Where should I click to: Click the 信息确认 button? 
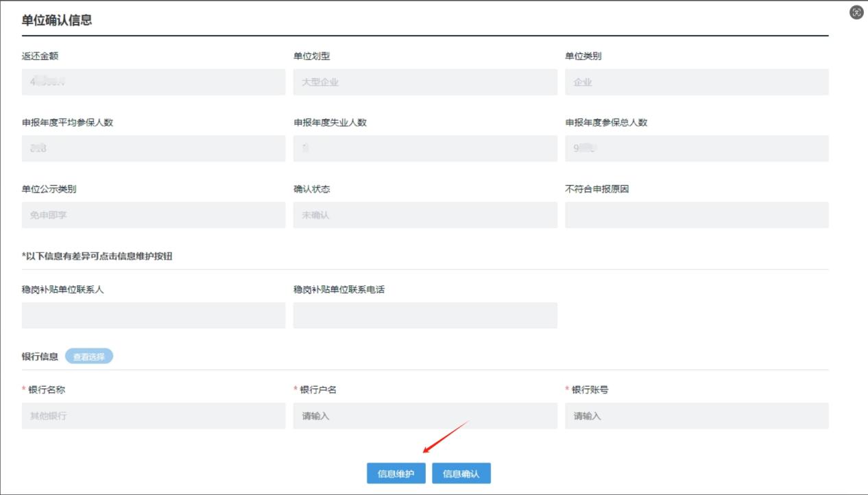coord(461,474)
